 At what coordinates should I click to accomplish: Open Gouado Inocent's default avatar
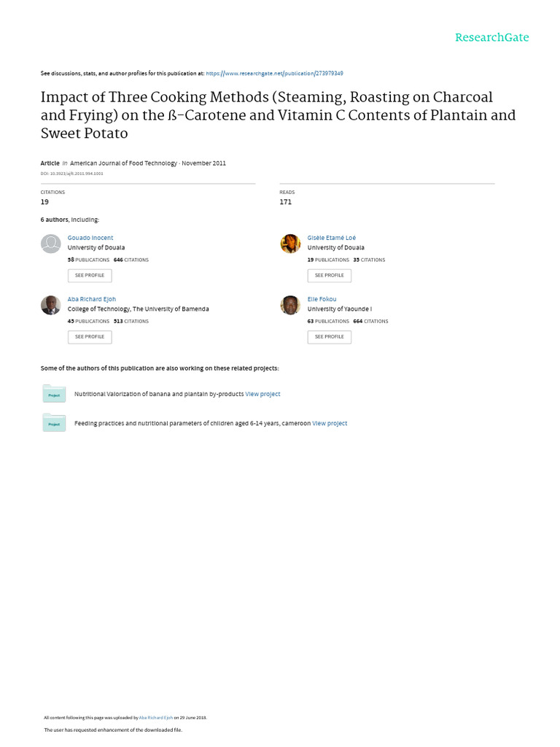click(x=50, y=244)
